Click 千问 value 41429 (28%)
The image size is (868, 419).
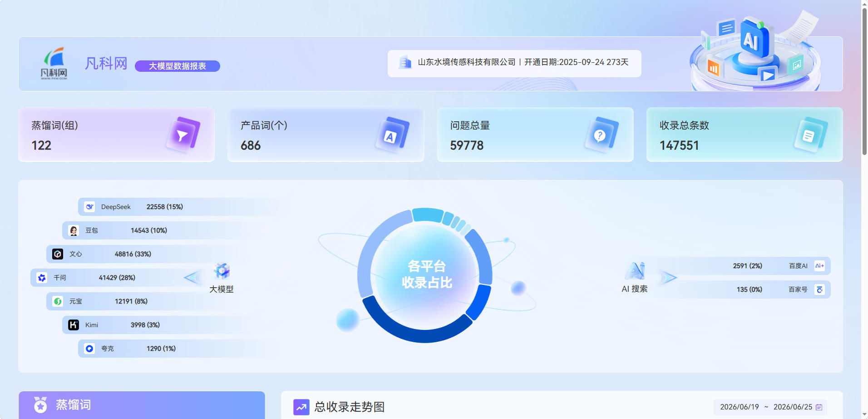coord(117,278)
